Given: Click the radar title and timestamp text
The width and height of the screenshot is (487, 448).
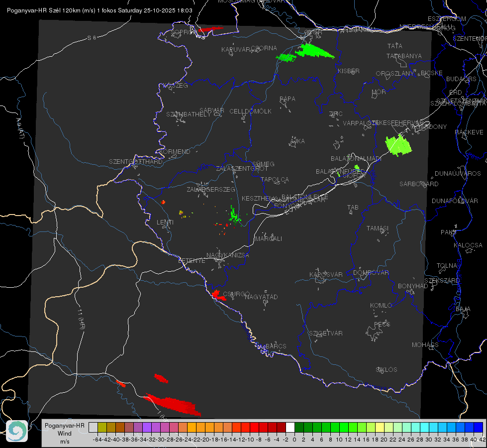Looking at the screenshot, I should [x=99, y=10].
